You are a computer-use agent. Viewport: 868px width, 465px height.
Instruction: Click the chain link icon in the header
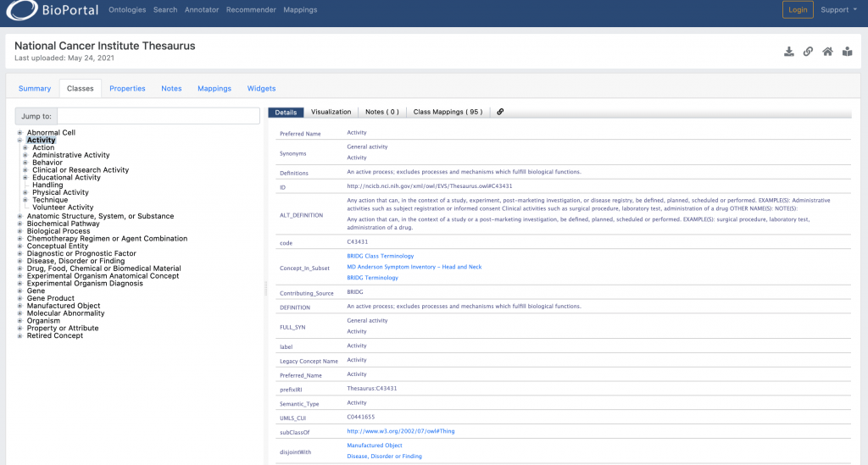point(808,52)
